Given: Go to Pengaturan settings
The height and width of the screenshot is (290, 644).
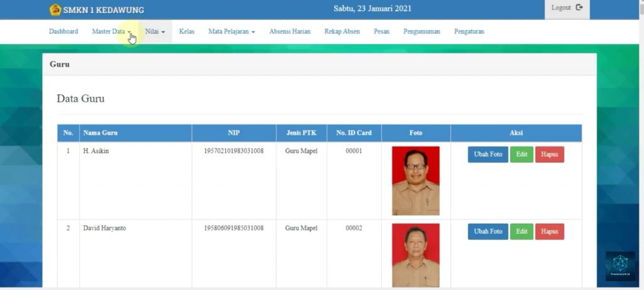Looking at the screenshot, I should point(469,31).
